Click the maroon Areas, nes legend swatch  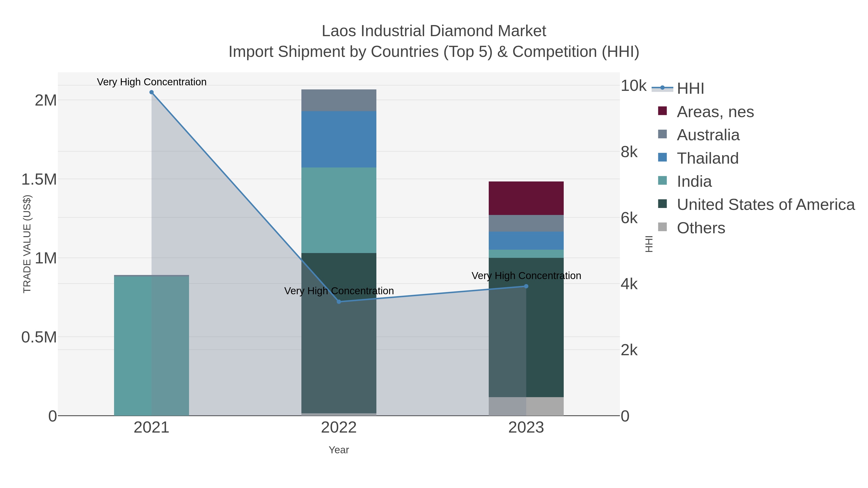tap(663, 111)
